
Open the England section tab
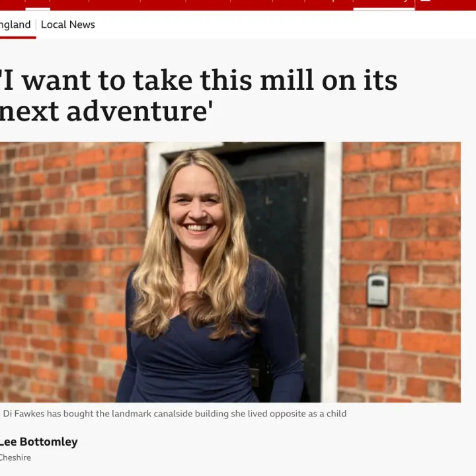(x=15, y=24)
